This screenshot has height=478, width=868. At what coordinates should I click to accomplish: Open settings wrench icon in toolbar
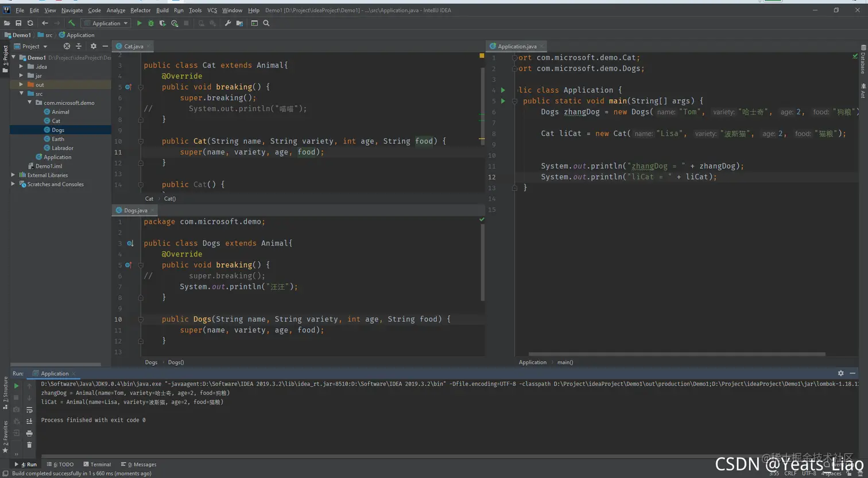pyautogui.click(x=228, y=24)
